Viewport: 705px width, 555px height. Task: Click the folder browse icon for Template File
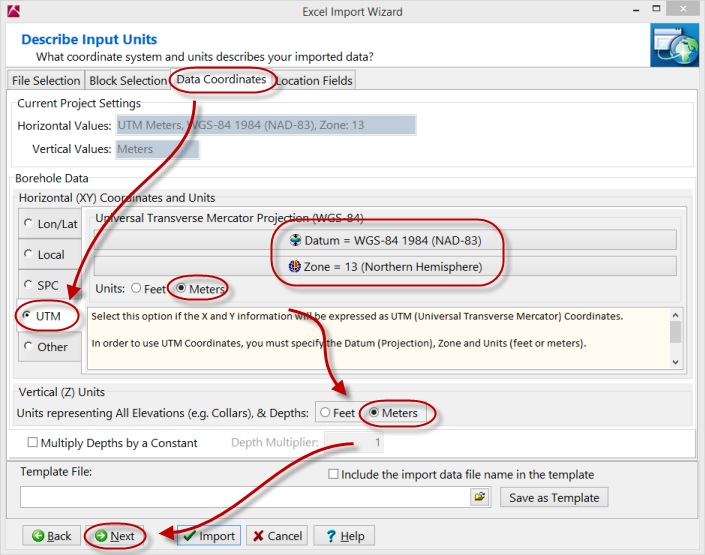point(480,497)
